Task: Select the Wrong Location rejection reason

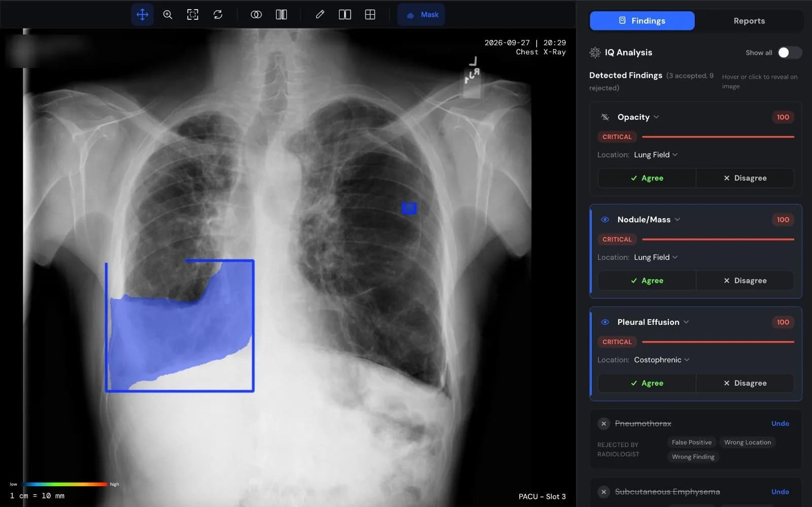Action: coord(748,443)
